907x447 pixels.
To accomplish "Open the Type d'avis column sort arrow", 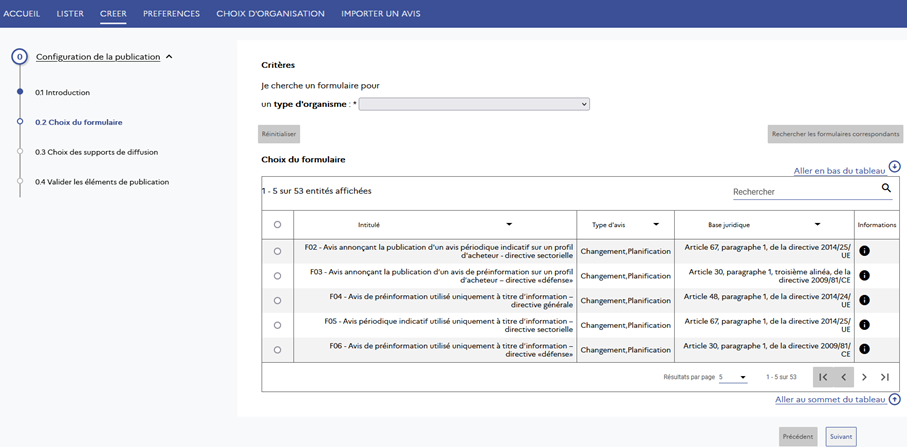I will click(x=657, y=224).
